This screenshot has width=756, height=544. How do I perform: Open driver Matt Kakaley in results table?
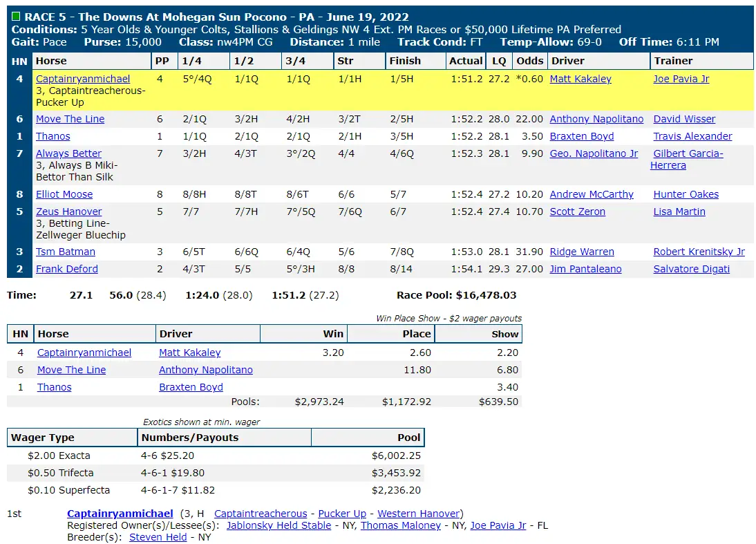point(580,79)
